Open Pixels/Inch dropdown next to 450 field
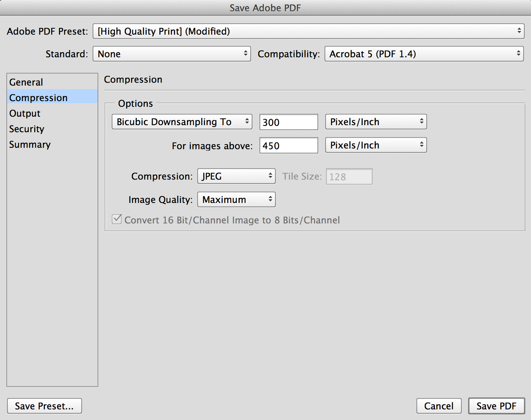The width and height of the screenshot is (531, 420). pos(376,145)
